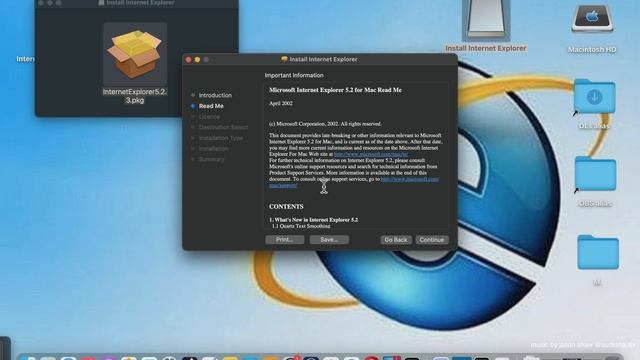The width and height of the screenshot is (640, 360).
Task: Select the Macintosh HD drive icon
Action: [592, 19]
